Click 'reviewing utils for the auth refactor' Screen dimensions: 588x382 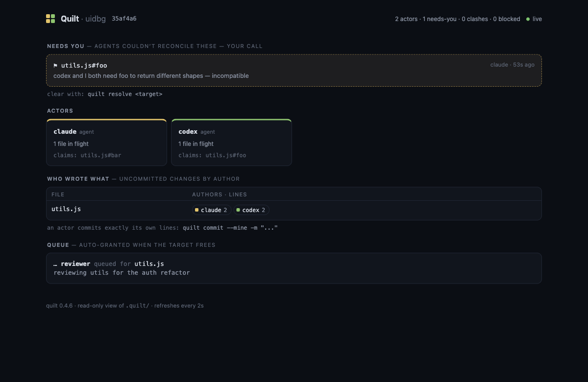point(122,273)
